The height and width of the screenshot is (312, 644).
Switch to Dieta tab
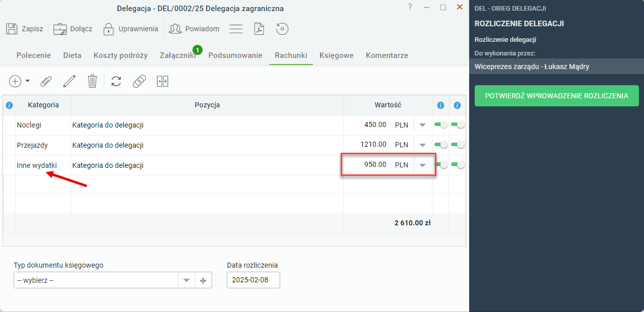[72, 55]
